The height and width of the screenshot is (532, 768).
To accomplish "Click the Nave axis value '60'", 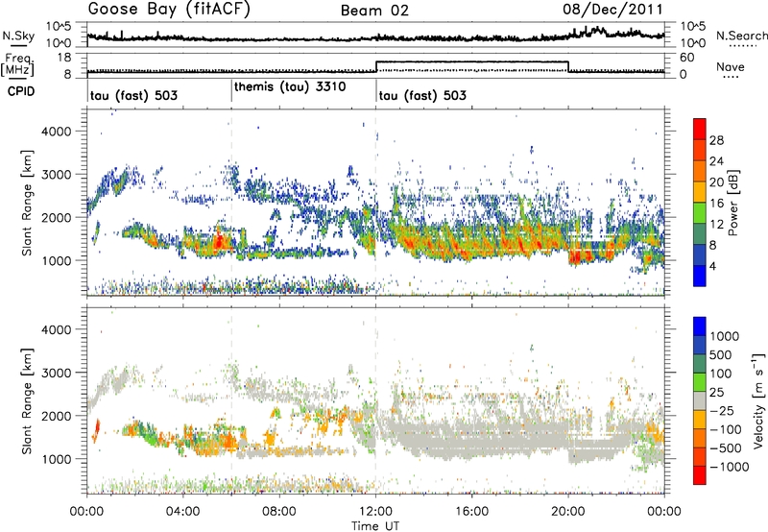I will pos(687,58).
